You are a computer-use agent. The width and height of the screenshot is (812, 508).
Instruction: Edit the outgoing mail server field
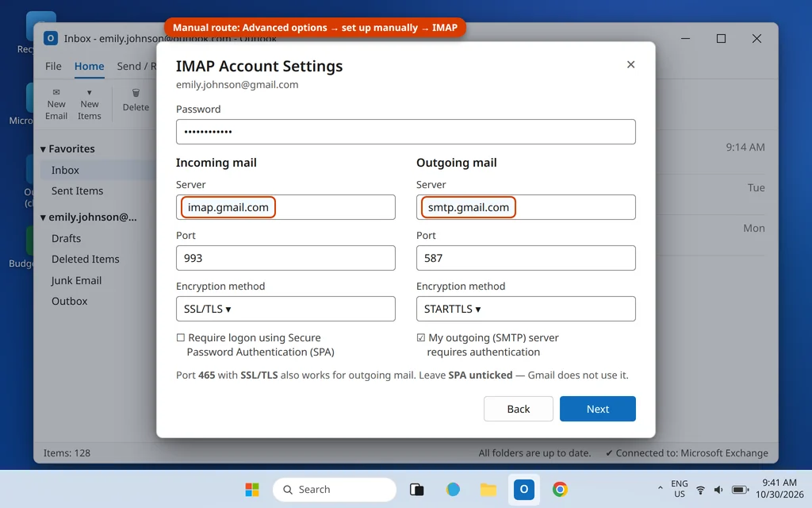(526, 207)
